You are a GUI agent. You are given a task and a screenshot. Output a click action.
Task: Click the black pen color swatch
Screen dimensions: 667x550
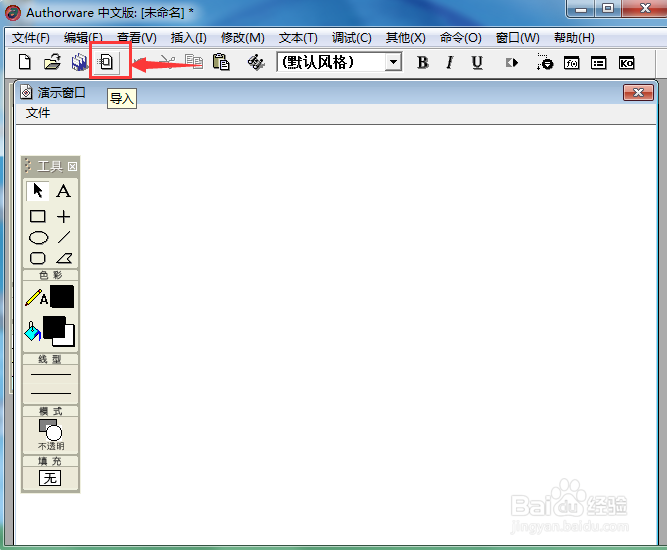coord(62,296)
